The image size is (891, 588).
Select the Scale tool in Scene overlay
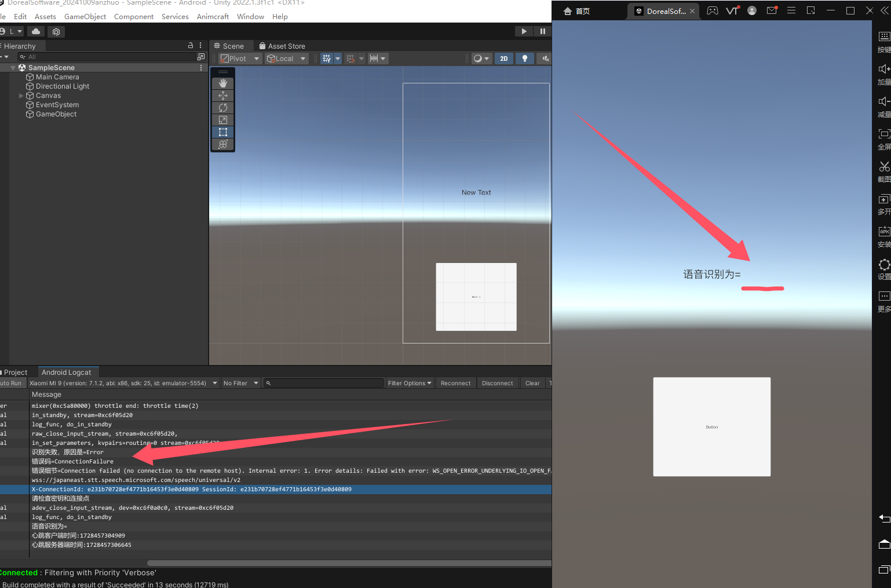(223, 120)
